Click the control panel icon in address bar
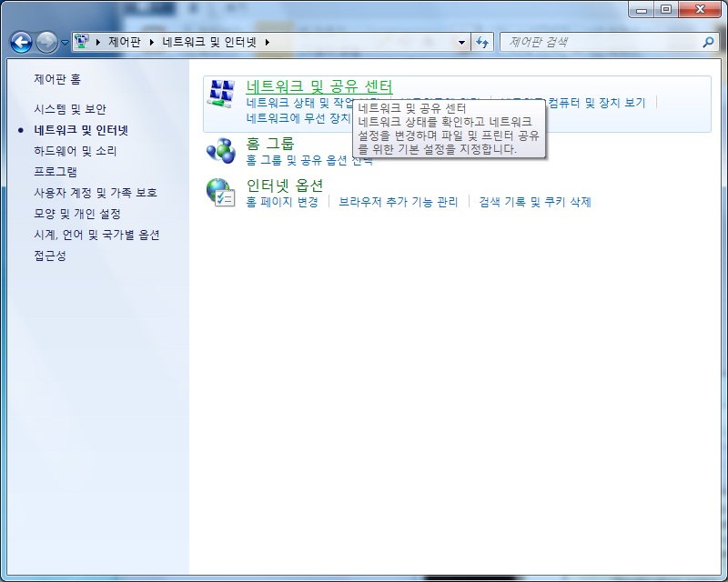 (82, 41)
